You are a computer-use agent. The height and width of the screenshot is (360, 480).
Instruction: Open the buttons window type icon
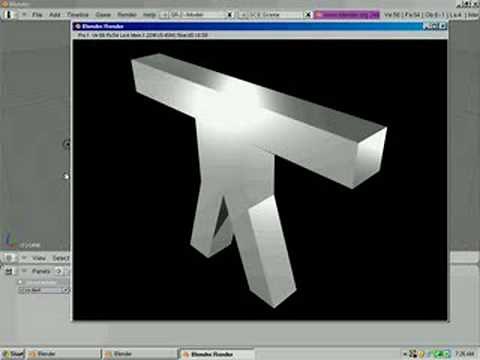coord(9,271)
